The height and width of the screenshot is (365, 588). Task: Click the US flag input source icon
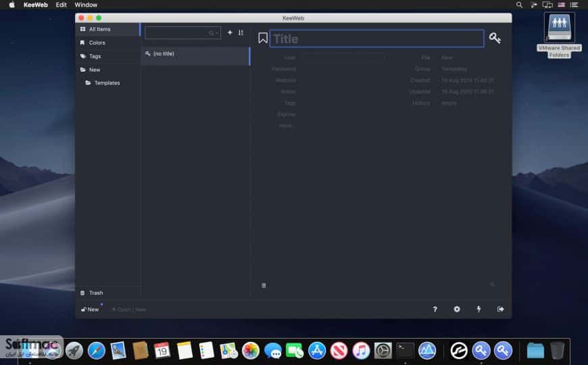coord(561,5)
